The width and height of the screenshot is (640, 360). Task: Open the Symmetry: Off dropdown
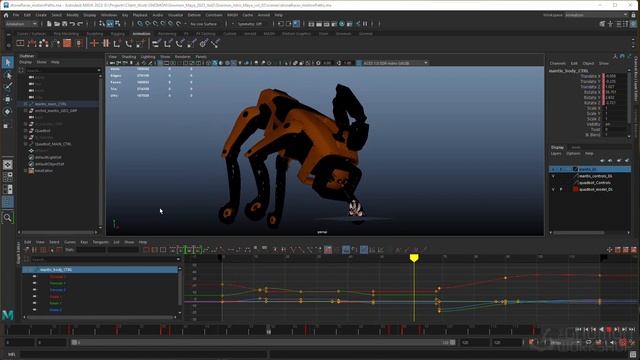click(x=250, y=24)
